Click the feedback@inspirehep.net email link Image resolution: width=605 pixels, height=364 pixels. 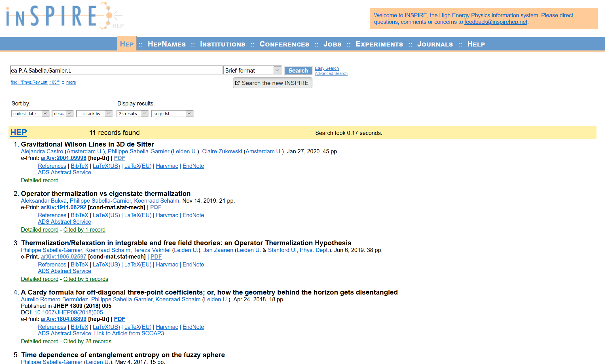pos(496,22)
